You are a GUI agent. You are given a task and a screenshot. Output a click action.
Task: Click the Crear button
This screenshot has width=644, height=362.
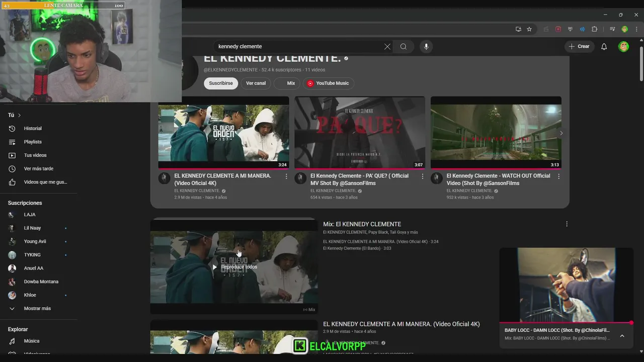click(x=579, y=46)
